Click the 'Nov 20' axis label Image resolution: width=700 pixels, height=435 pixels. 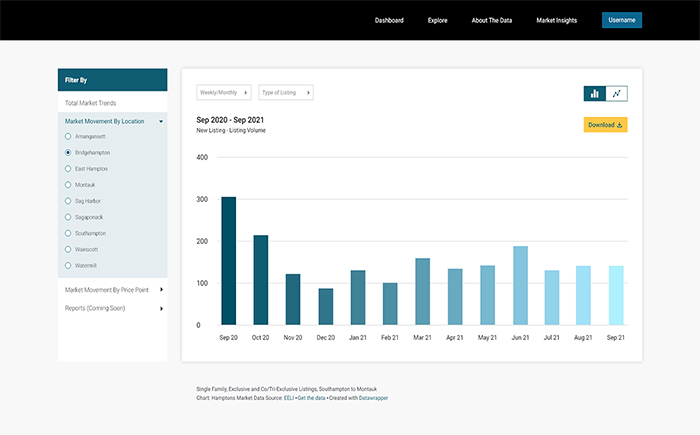click(x=293, y=338)
